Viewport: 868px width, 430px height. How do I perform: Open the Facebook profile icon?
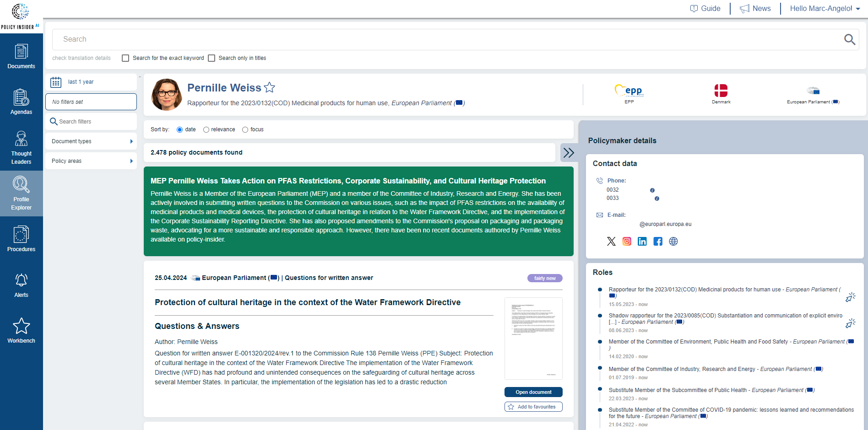pos(658,242)
